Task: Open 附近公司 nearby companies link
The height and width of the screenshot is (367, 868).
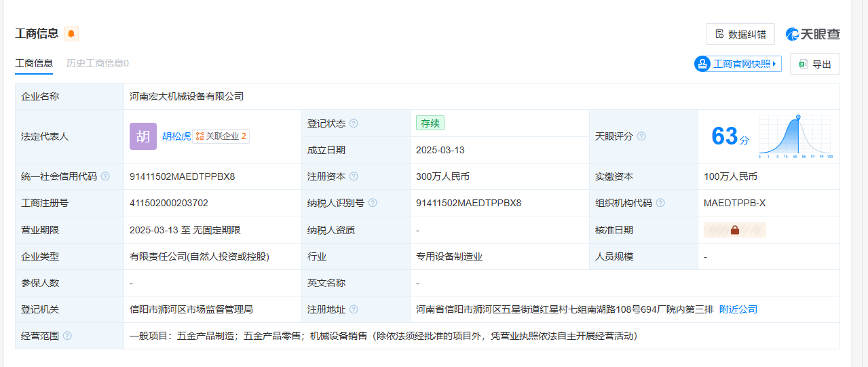Action: point(738,309)
